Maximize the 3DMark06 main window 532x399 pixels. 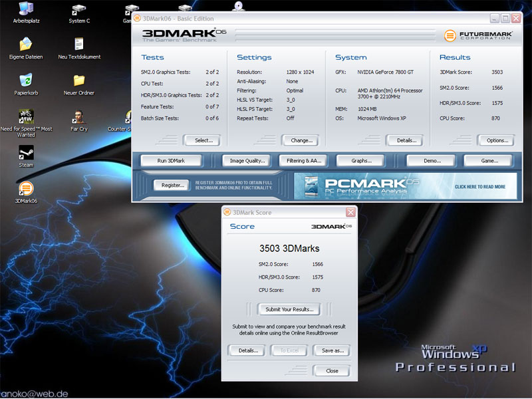(505, 19)
